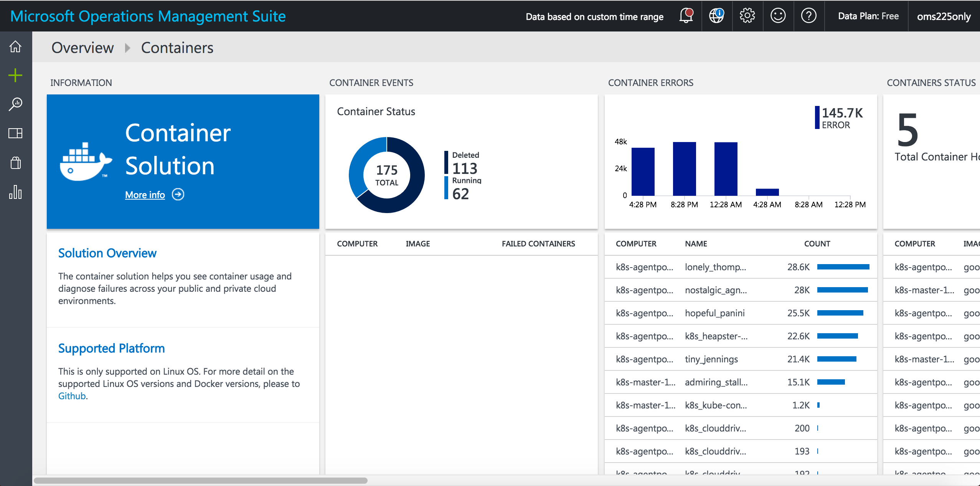Select the admiring_stall... row
This screenshot has height=486, width=980.
pos(741,382)
